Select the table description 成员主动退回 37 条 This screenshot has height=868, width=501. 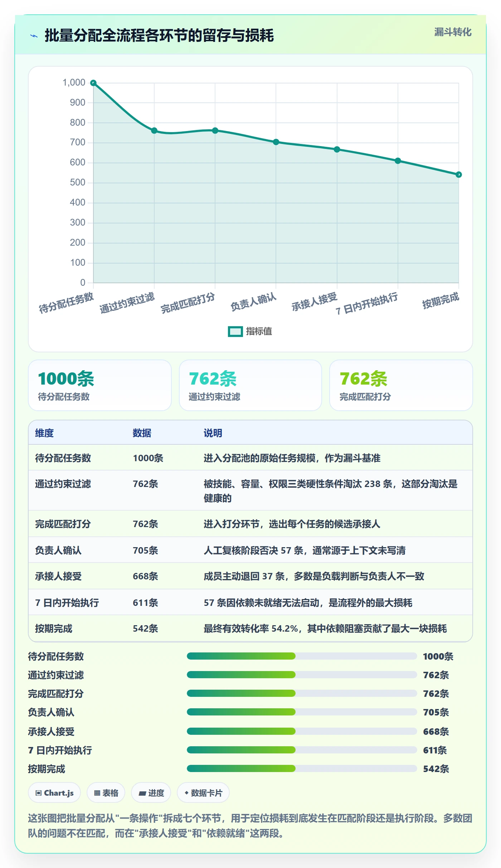(314, 576)
